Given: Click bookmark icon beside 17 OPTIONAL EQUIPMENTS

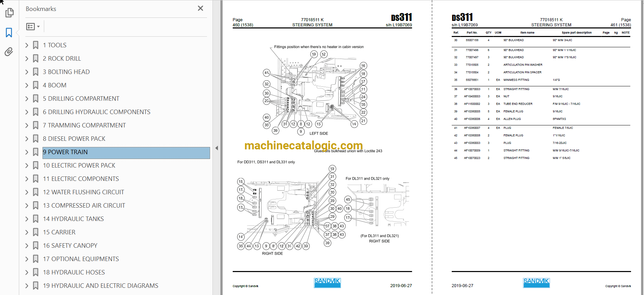Looking at the screenshot, I should 36,259.
